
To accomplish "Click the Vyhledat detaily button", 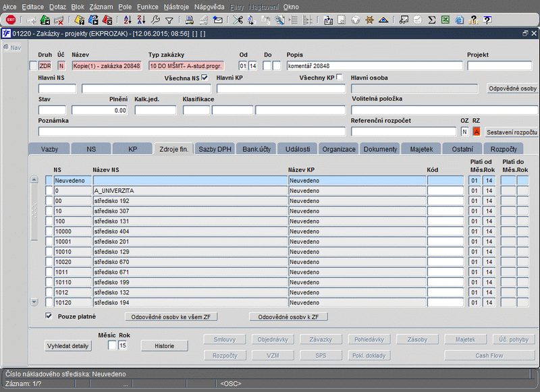I will click(67, 346).
